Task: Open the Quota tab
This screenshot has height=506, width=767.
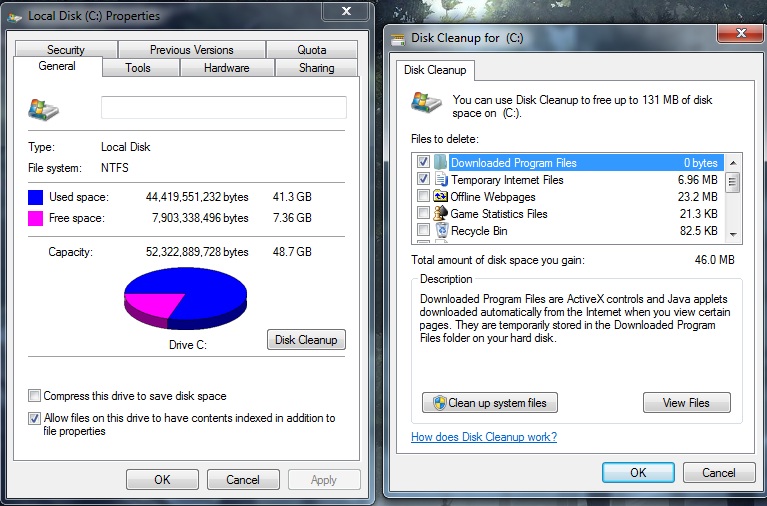Action: 312,50
